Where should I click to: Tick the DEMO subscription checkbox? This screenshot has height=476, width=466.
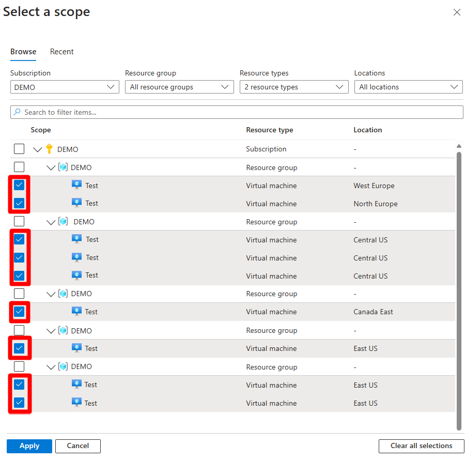pos(19,149)
